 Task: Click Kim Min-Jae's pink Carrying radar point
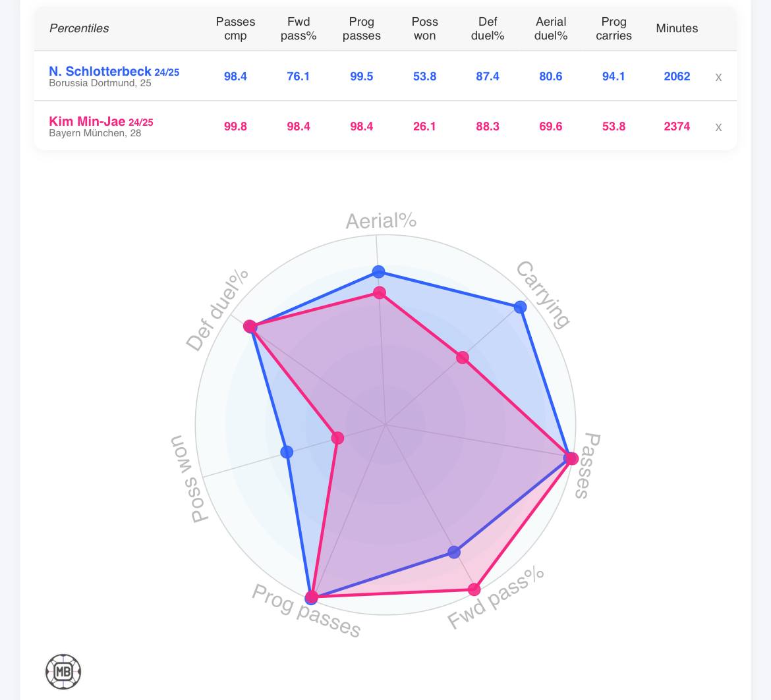click(463, 358)
